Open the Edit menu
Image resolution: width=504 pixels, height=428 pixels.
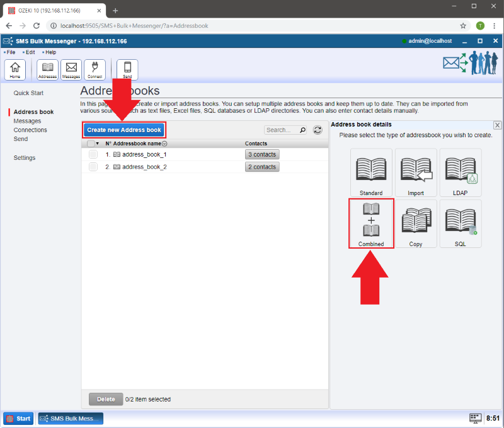pyautogui.click(x=30, y=52)
